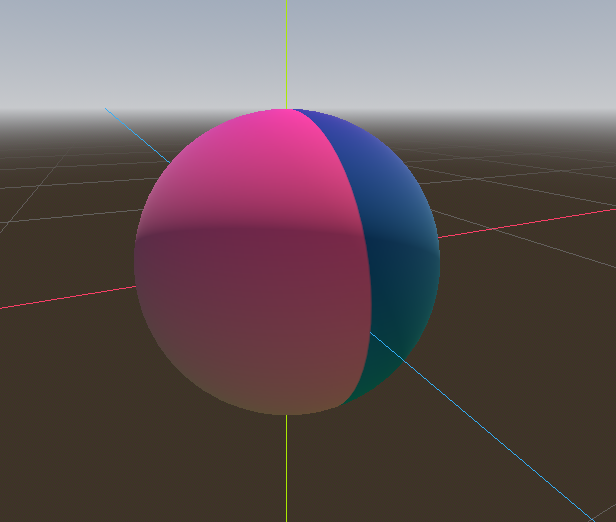Screen dimensions: 616x522
Task: Click where the blue axis emerges from sphere
Action: tap(374, 337)
